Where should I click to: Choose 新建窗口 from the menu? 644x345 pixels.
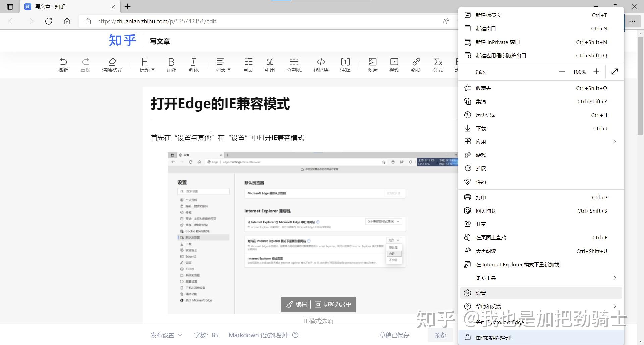541,28
